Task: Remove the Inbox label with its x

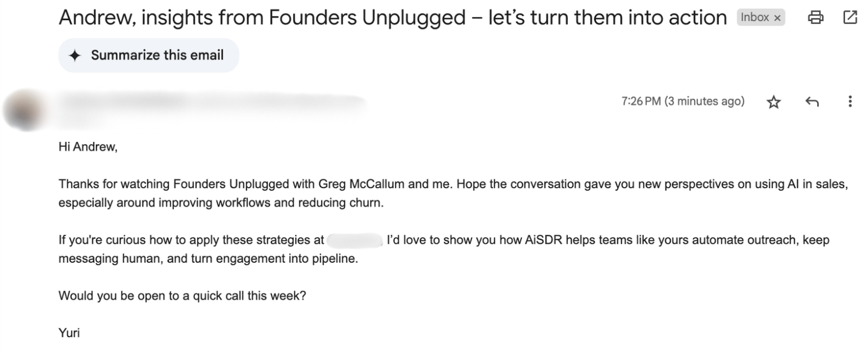Action: tap(777, 18)
